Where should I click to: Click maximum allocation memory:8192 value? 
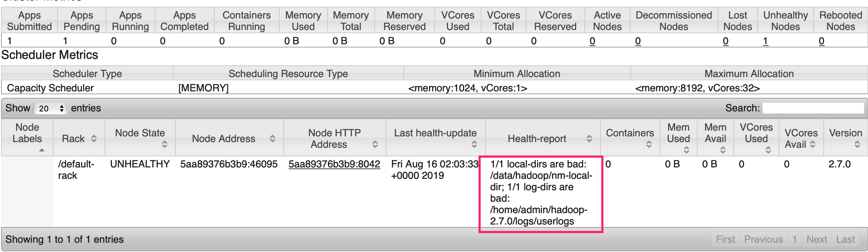(697, 88)
